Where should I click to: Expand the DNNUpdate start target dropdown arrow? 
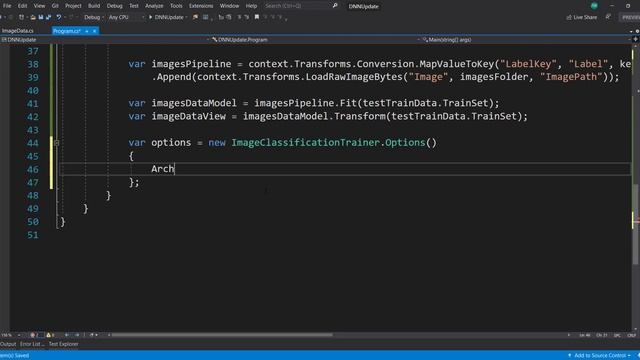[x=187, y=17]
